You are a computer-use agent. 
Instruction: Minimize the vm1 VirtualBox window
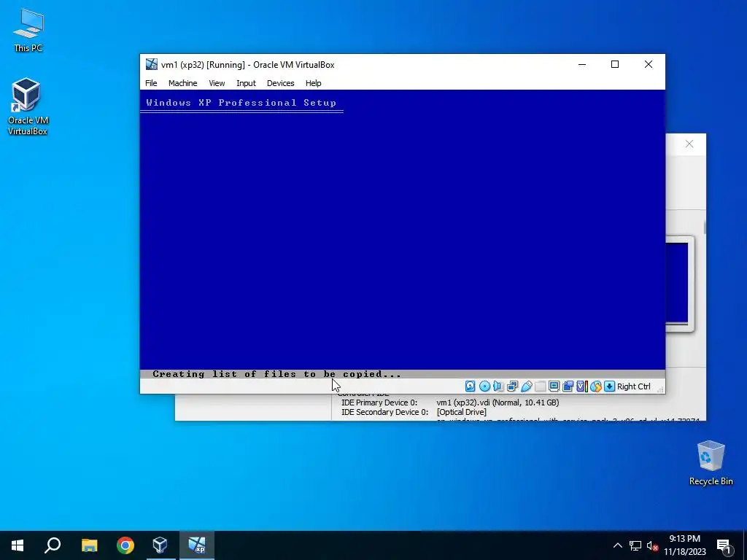point(582,64)
